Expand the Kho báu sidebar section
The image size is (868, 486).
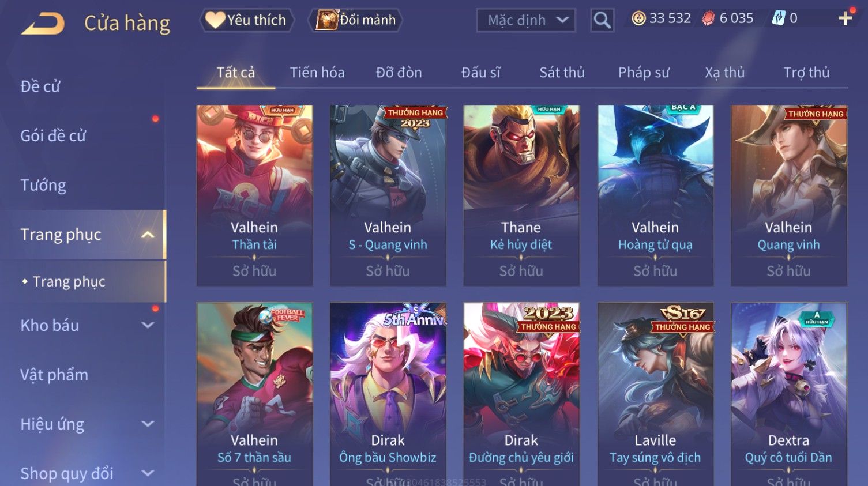[x=148, y=325]
